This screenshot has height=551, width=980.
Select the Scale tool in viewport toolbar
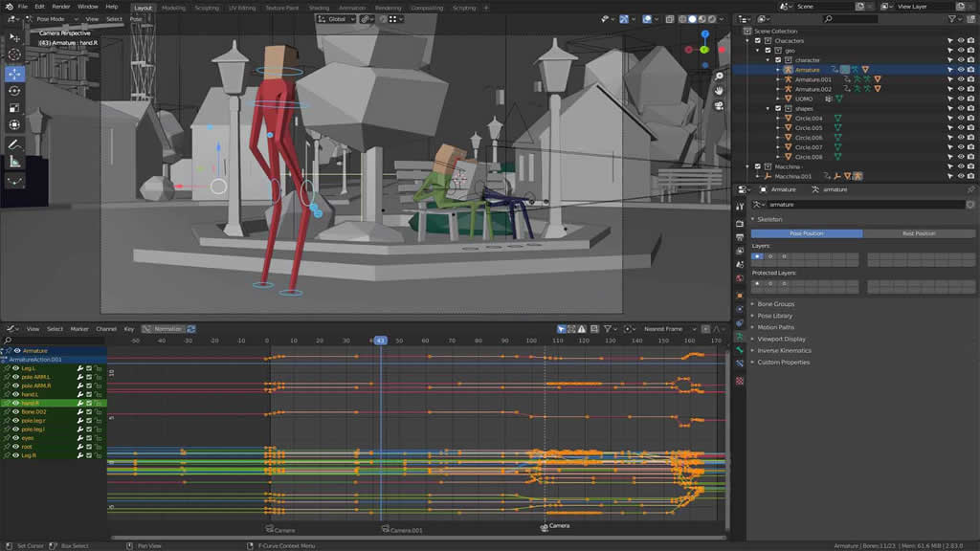click(14, 107)
